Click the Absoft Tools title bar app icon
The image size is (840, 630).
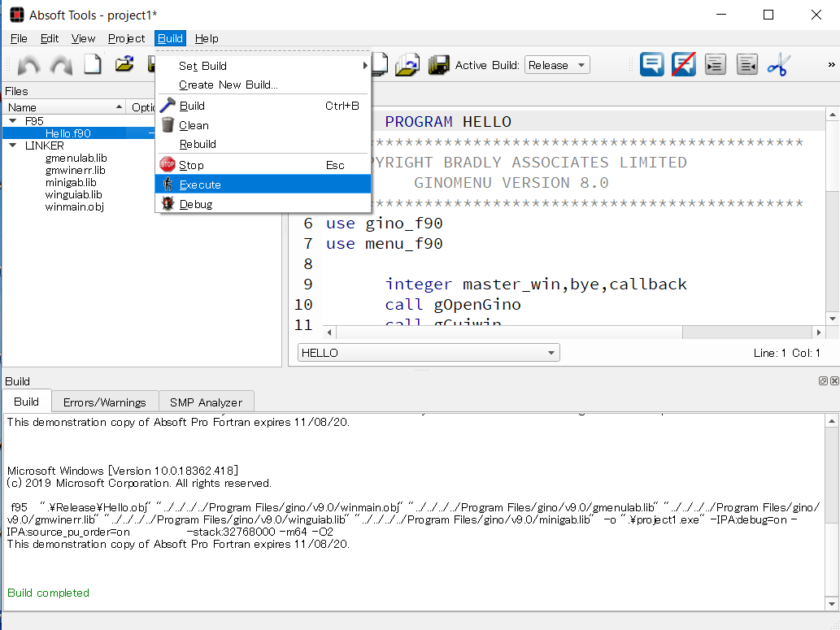[16, 15]
